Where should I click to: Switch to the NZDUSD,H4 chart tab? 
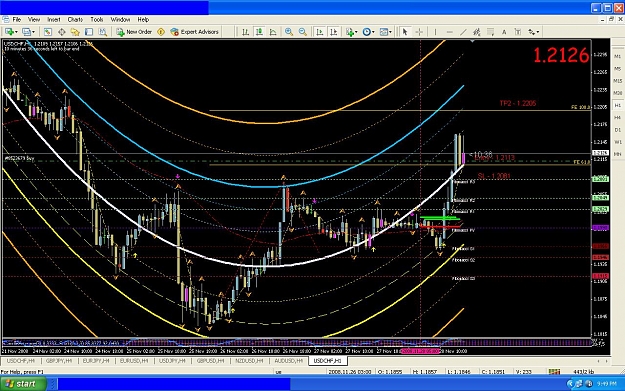click(249, 361)
